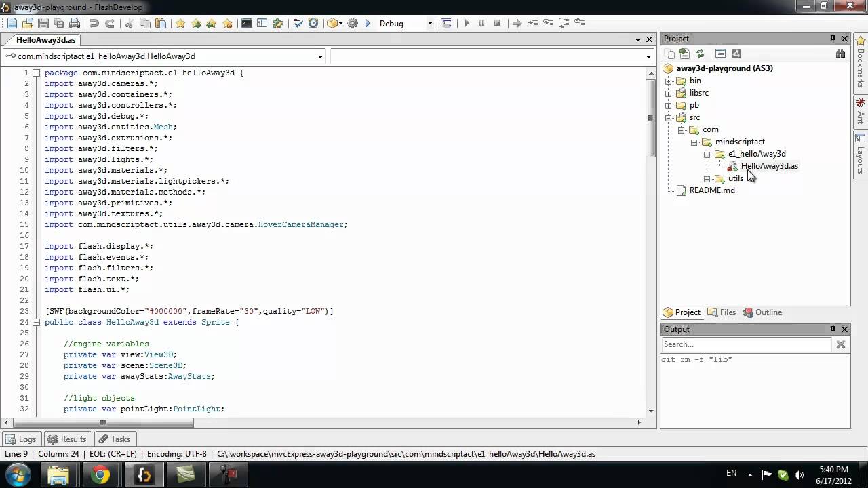Screen dimensions: 868x488
Task: Click the Copy toolbar icon
Action: point(144,23)
